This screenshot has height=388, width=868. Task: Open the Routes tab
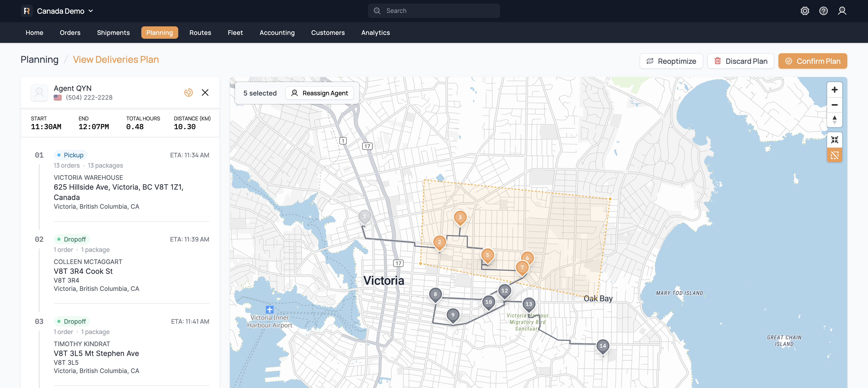tap(200, 33)
